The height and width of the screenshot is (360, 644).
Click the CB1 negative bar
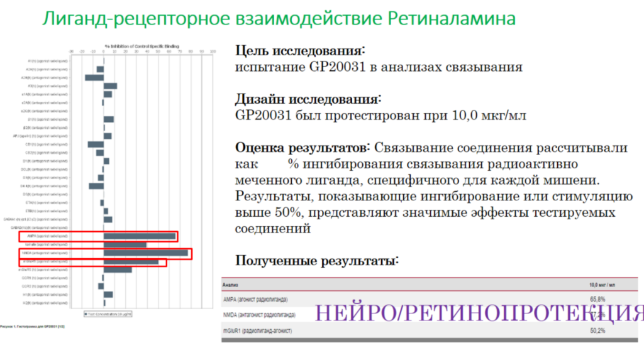pyautogui.click(x=96, y=145)
